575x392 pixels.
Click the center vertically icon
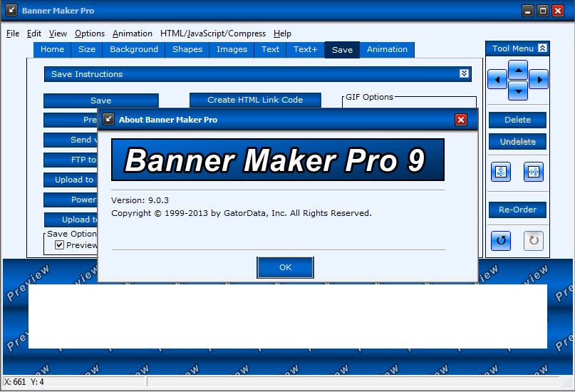500,172
